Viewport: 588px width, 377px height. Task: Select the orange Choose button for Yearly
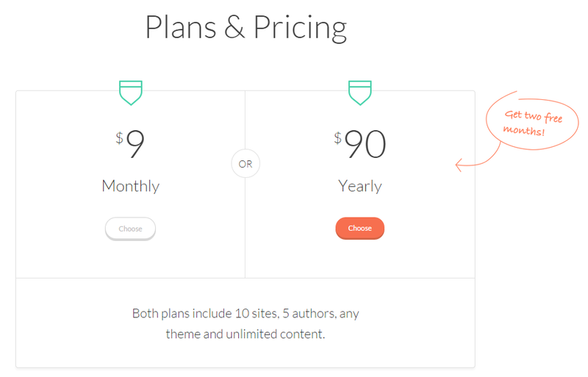pyautogui.click(x=359, y=228)
